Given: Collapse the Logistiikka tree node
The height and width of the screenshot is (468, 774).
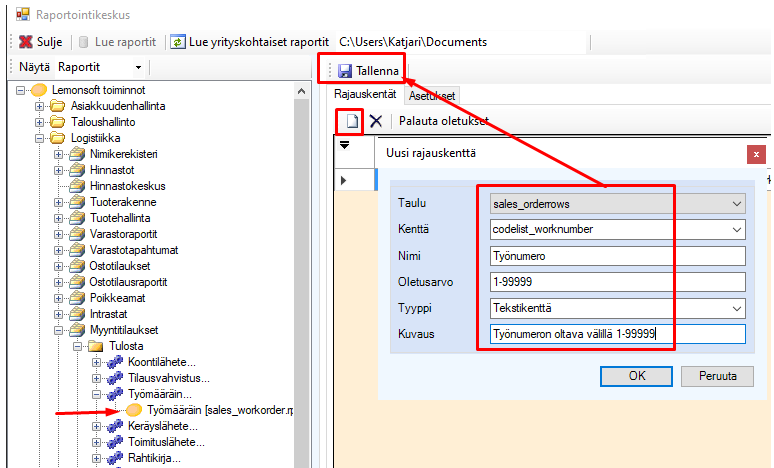Looking at the screenshot, I should (x=41, y=138).
